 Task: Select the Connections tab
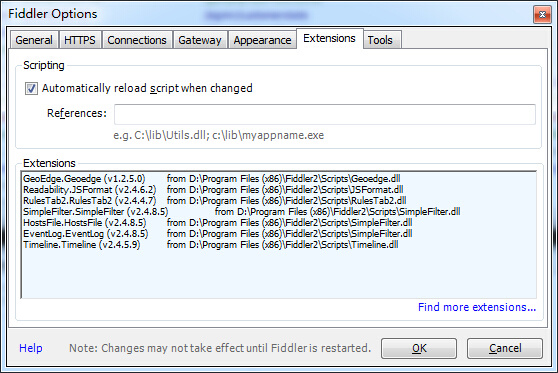coord(137,40)
